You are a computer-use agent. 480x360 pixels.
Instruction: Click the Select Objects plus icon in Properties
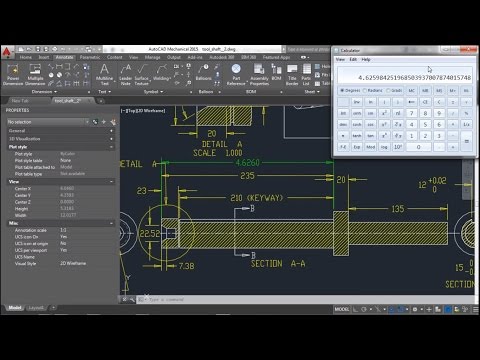tap(104, 122)
